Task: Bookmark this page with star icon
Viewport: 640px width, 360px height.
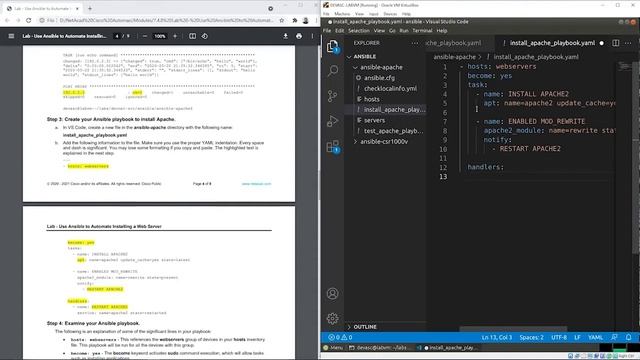Action: 282,20
